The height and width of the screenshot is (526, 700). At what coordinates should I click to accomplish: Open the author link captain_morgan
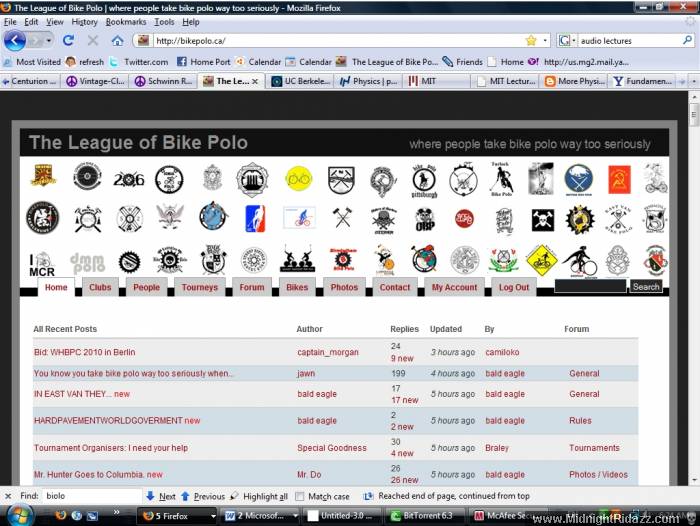point(328,352)
